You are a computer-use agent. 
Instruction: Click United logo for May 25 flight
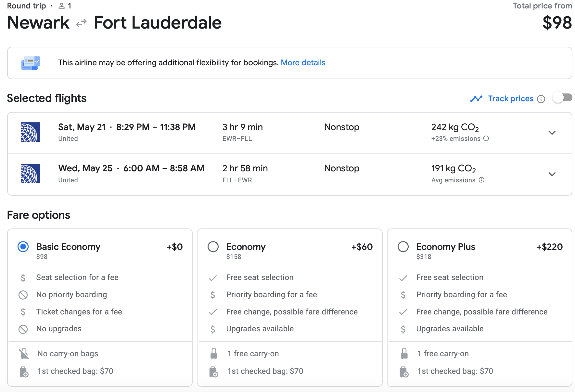tap(31, 174)
